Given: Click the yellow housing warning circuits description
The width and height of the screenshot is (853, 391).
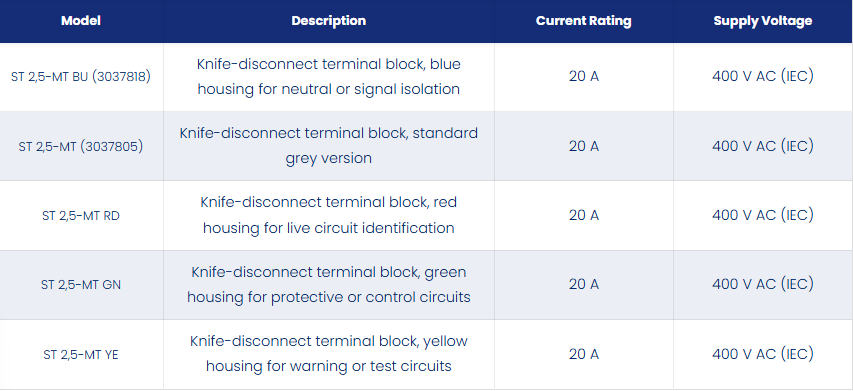Looking at the screenshot, I should click(329, 354).
